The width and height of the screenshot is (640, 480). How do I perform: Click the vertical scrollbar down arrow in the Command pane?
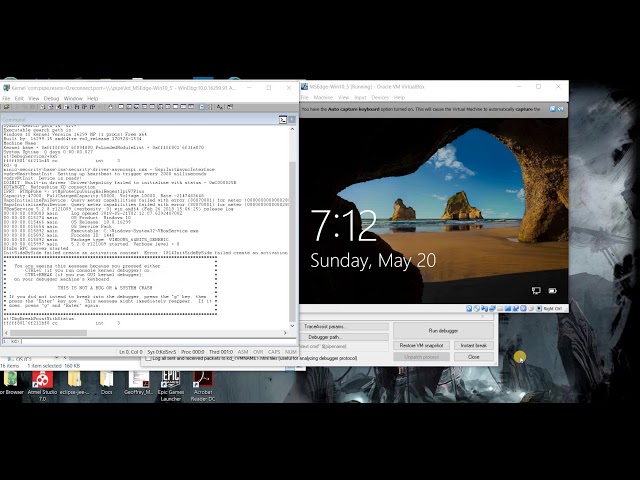click(x=292, y=326)
